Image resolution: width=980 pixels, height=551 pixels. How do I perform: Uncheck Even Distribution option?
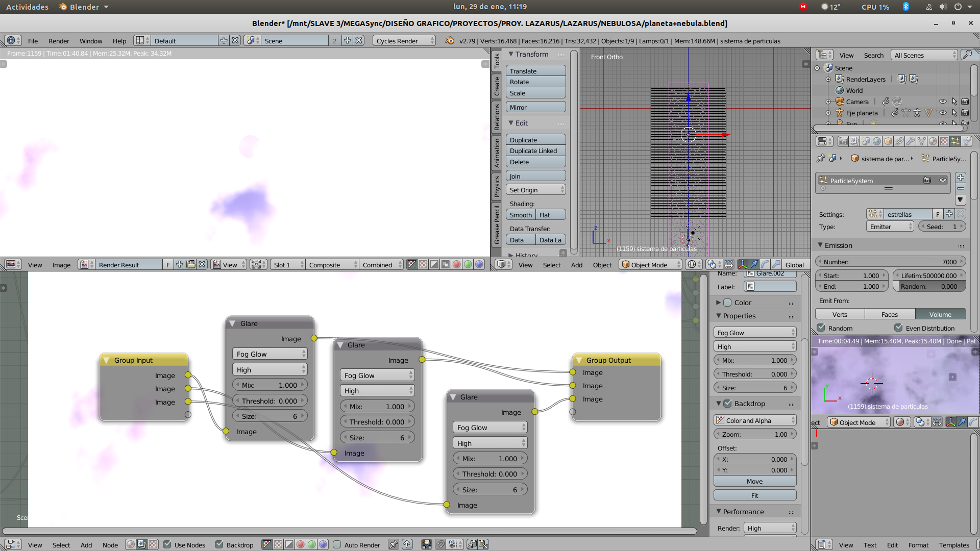(898, 328)
